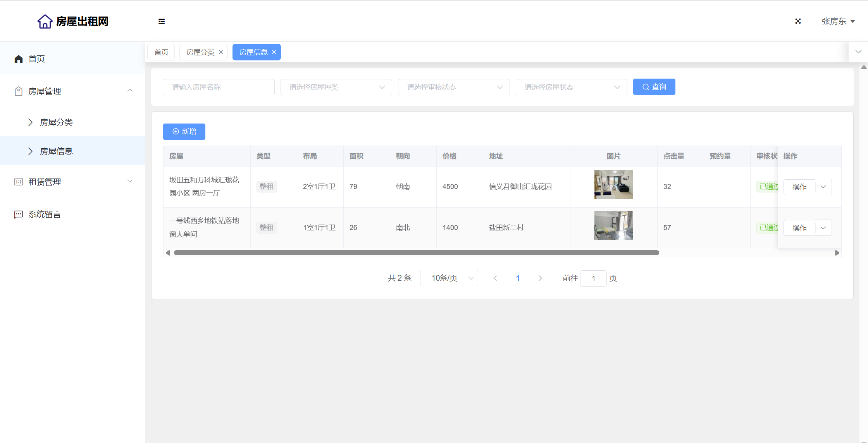Open the first row room thumbnail
868x443 pixels.
613,185
